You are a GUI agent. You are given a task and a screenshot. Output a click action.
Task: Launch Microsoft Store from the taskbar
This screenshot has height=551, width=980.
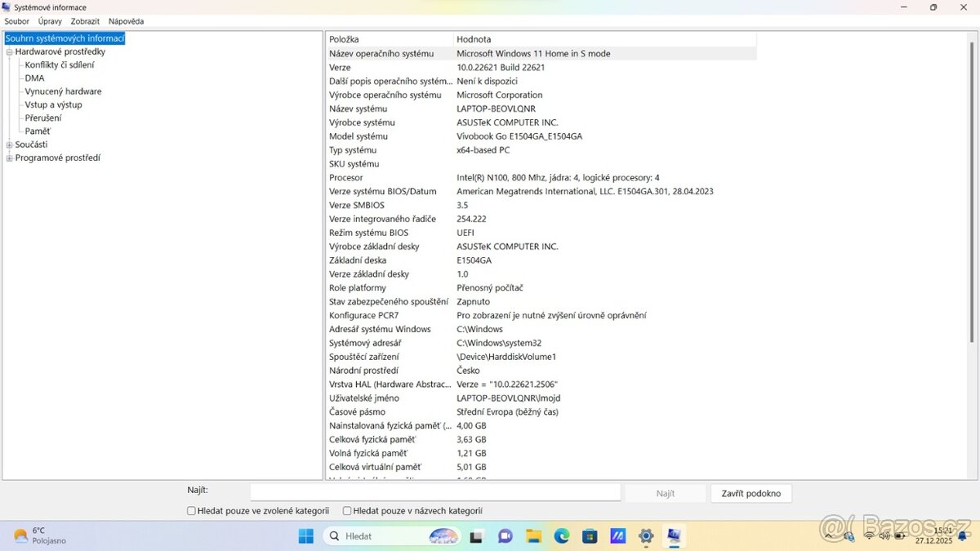589,536
